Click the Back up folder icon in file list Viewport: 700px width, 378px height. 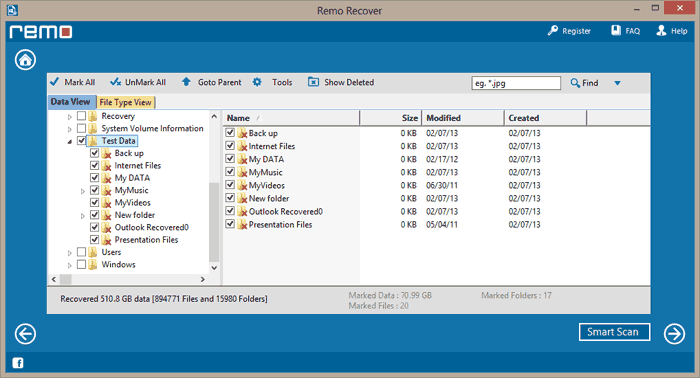(242, 133)
